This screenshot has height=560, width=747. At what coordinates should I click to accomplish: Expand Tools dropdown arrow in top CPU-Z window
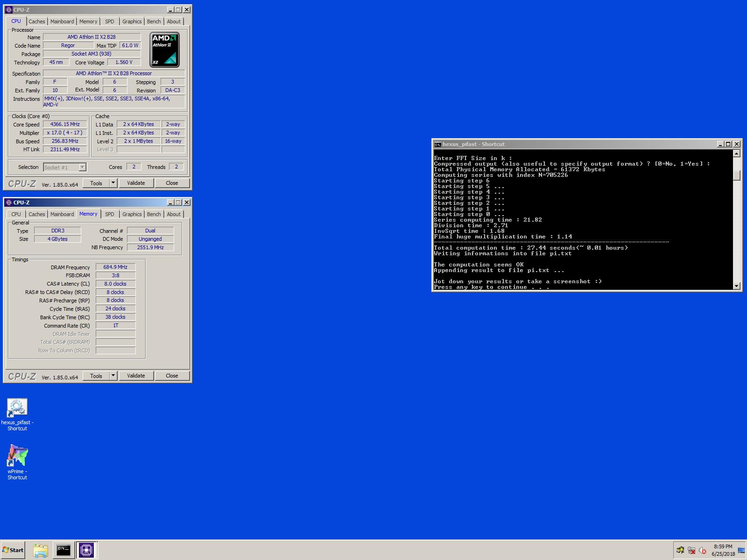113,183
